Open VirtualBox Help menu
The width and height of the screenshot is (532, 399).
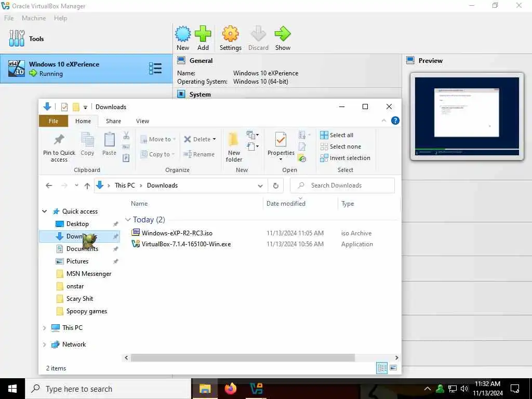click(x=60, y=18)
